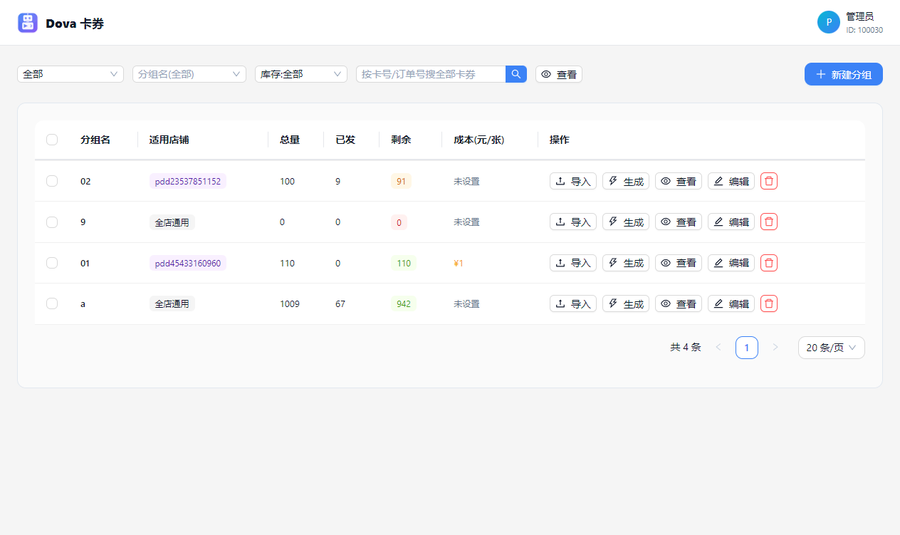Click the Dova 卡券 logo icon
This screenshot has height=535, width=900.
[x=28, y=23]
